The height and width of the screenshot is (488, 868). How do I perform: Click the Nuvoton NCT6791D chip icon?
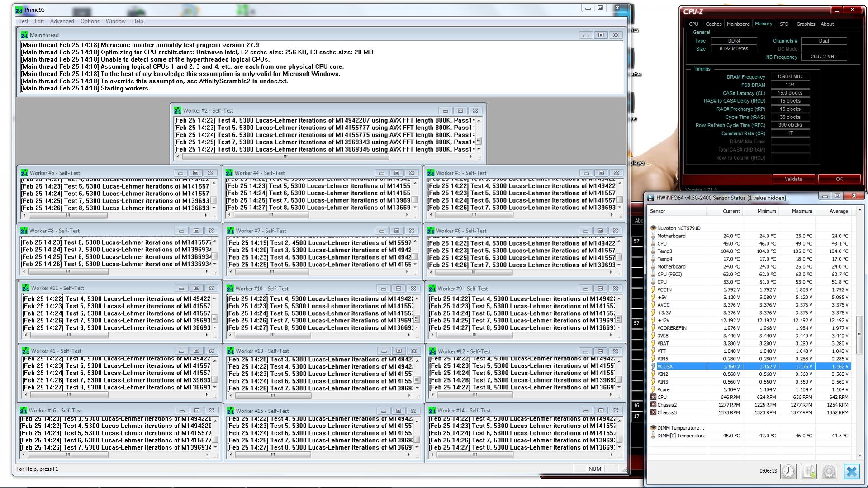[653, 228]
